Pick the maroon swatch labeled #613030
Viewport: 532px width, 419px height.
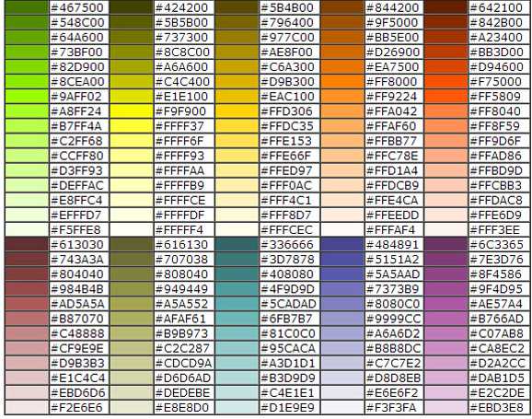pyautogui.click(x=27, y=244)
